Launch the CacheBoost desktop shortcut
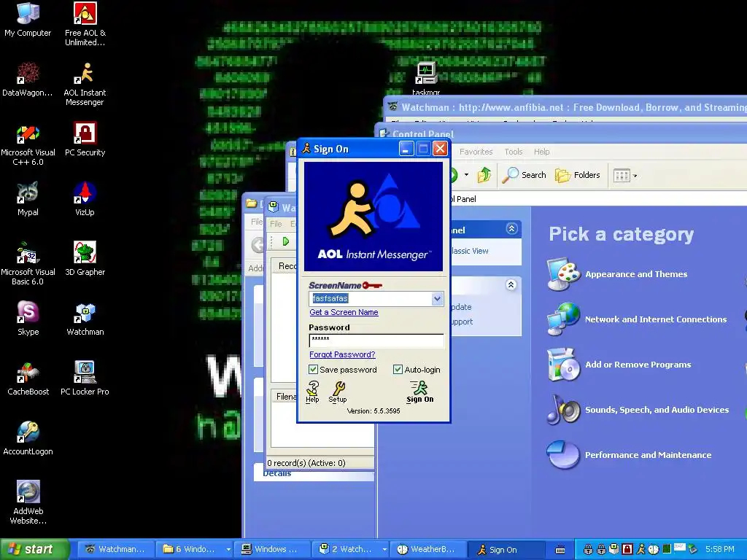This screenshot has height=560, width=747. click(x=28, y=378)
